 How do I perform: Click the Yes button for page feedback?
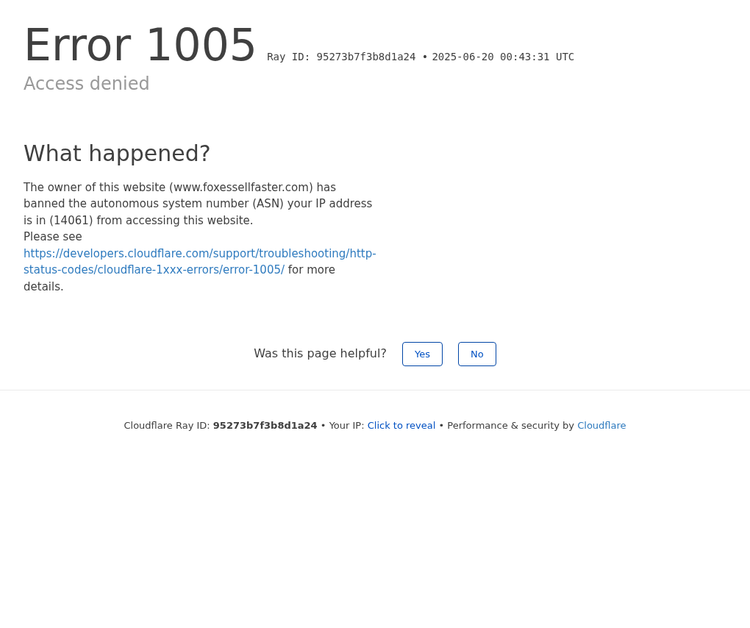point(422,354)
